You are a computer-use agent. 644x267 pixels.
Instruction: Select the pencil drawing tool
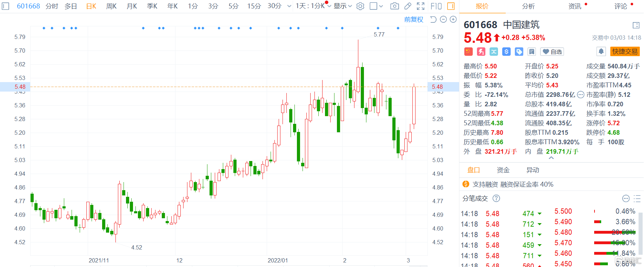(408, 6)
